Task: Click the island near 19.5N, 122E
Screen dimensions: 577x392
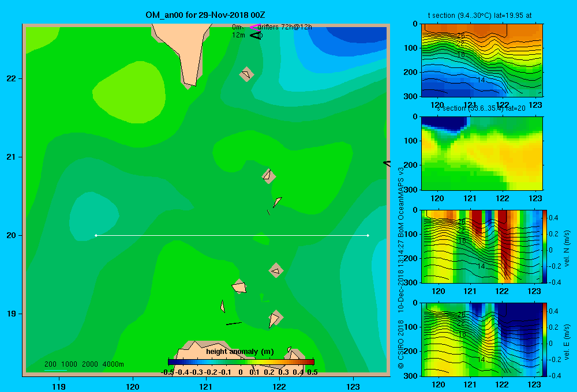Action: point(276,270)
